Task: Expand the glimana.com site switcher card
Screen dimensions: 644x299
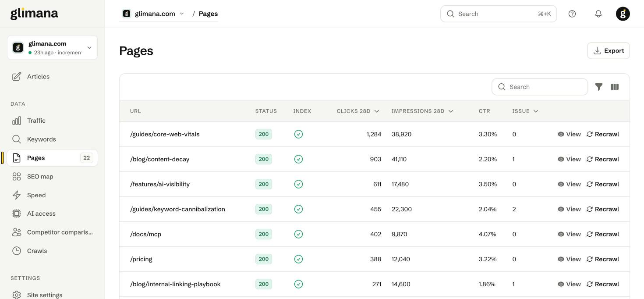Action: click(x=52, y=47)
